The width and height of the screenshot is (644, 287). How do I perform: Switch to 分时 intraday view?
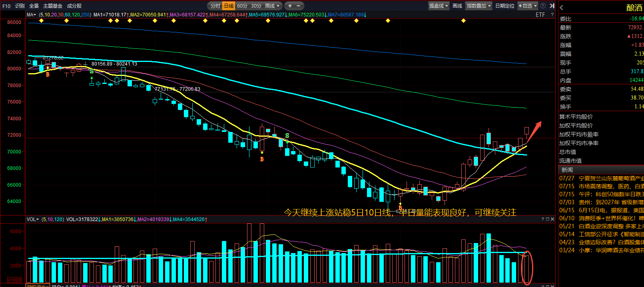215,6
